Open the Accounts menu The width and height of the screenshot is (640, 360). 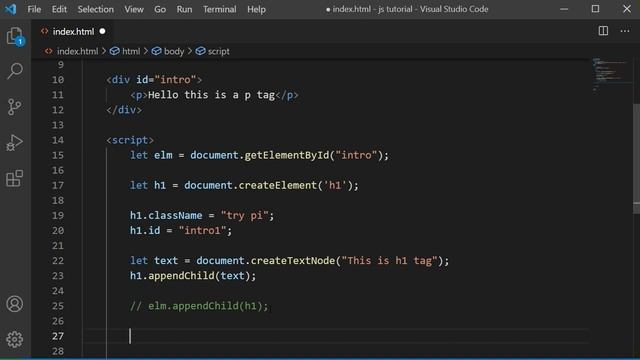point(14,304)
